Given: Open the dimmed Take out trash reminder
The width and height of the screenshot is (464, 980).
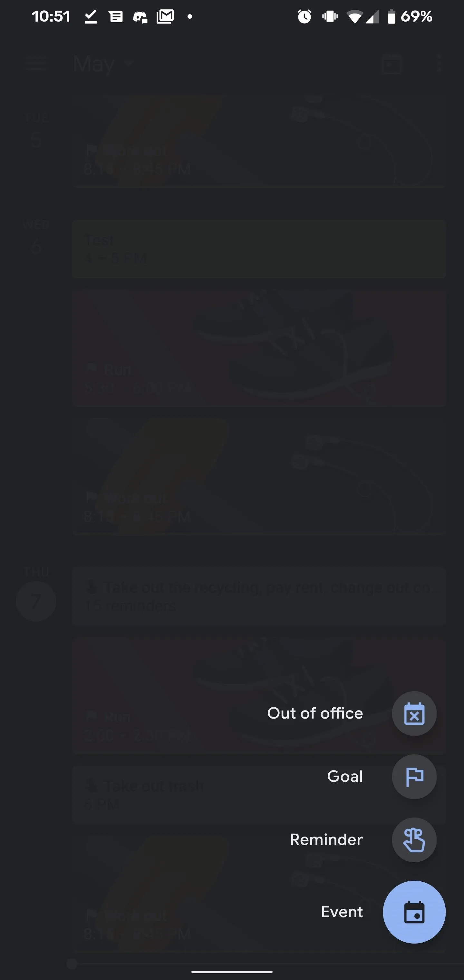Looking at the screenshot, I should point(259,795).
